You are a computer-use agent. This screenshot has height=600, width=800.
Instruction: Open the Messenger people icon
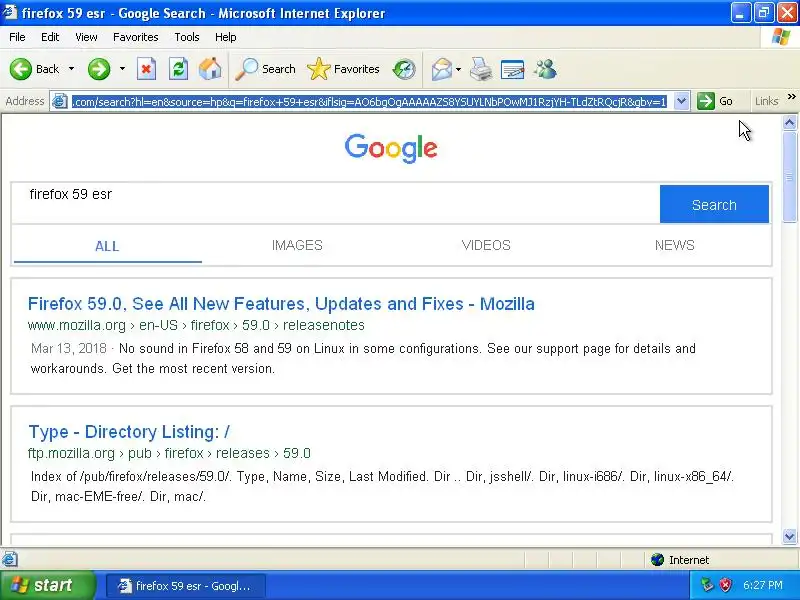[545, 69]
